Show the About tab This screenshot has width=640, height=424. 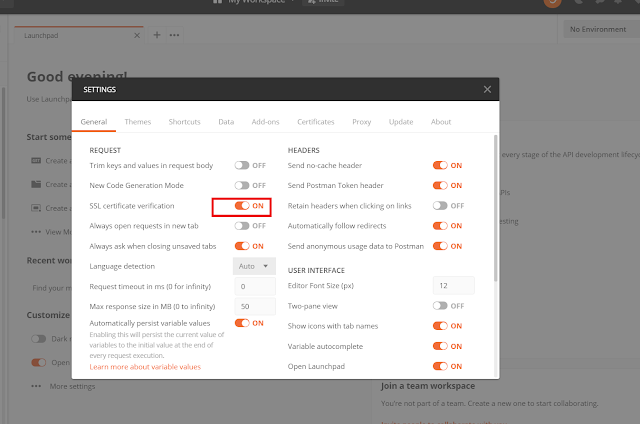click(x=441, y=122)
